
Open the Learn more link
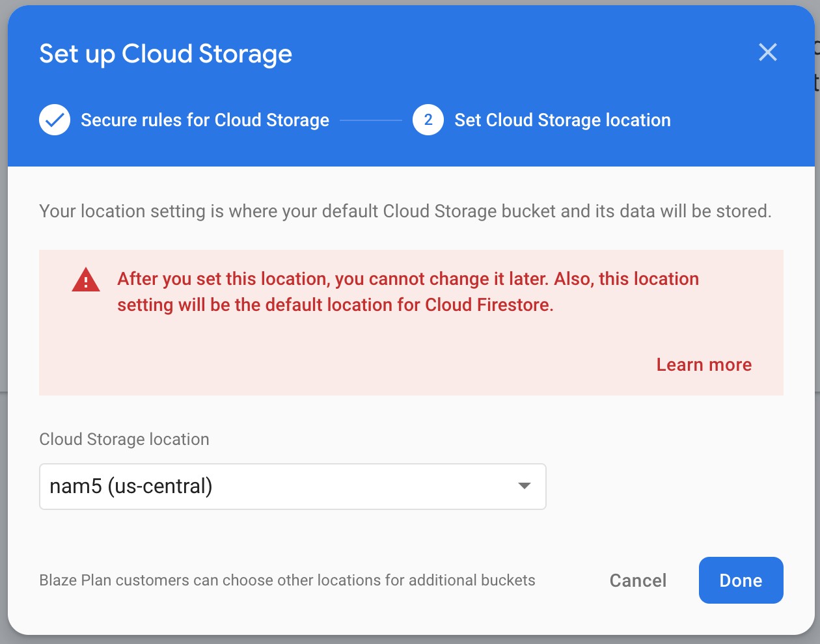point(704,365)
